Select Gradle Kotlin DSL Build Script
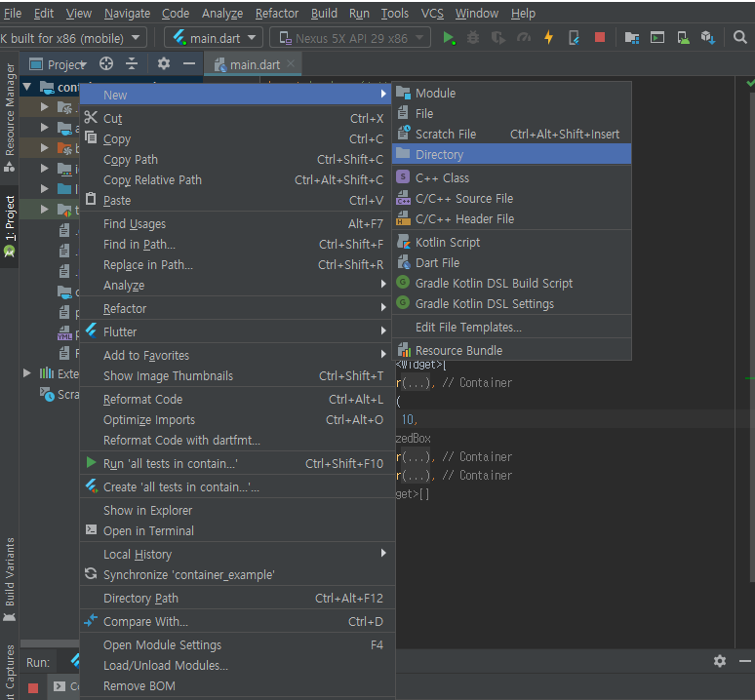The image size is (755, 700). tap(511, 283)
